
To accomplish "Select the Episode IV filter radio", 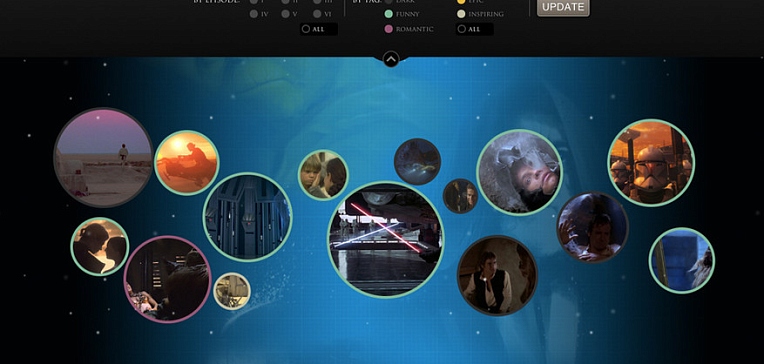I will pos(253,14).
